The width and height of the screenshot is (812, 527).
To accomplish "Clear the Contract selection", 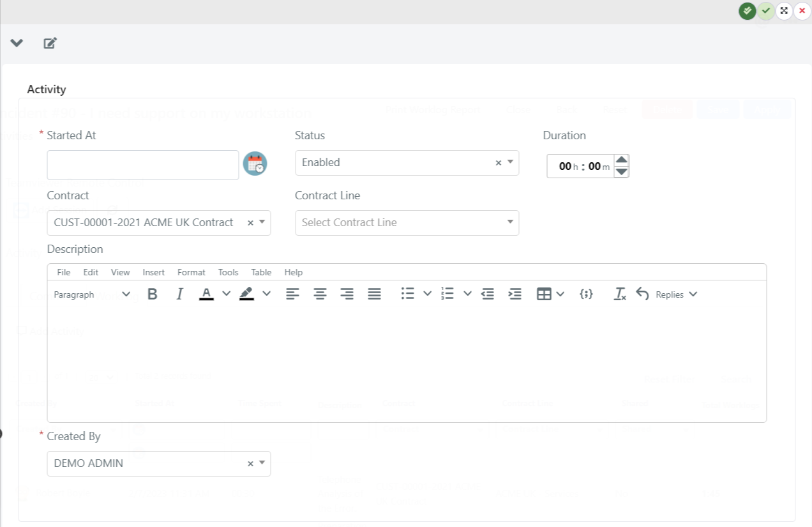I will (250, 223).
